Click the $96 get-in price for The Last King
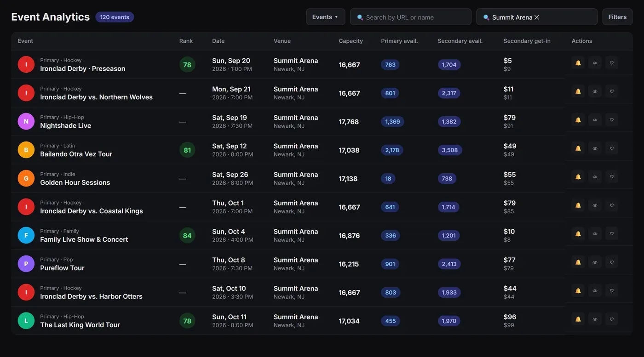 (510, 317)
